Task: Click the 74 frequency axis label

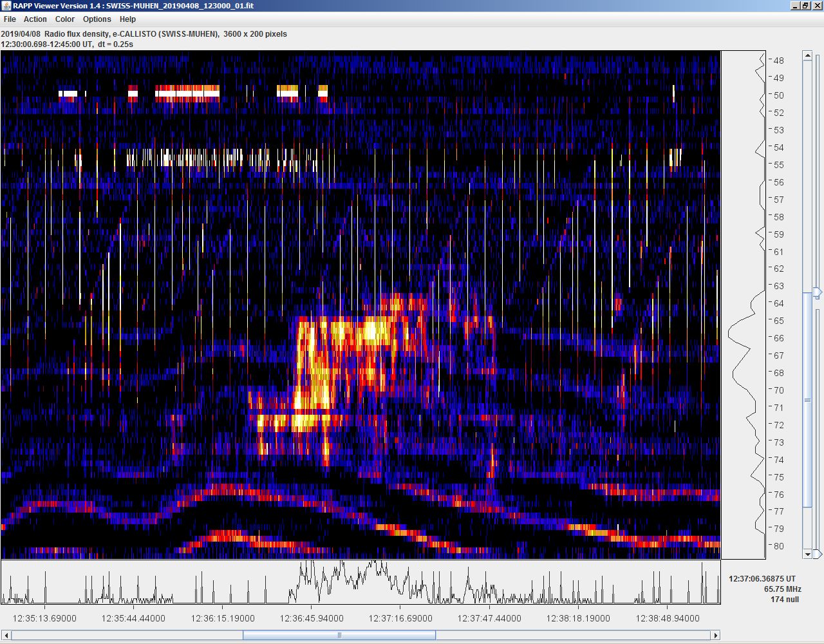Action: [x=779, y=460]
